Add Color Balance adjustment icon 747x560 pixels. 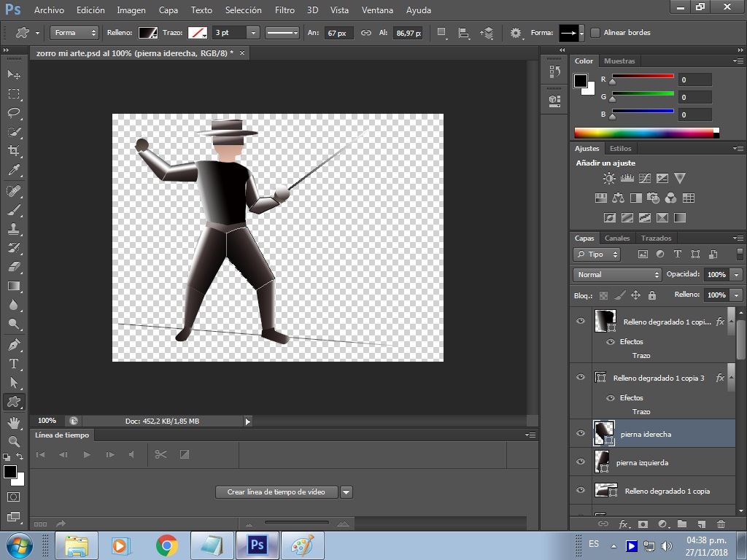(x=619, y=198)
